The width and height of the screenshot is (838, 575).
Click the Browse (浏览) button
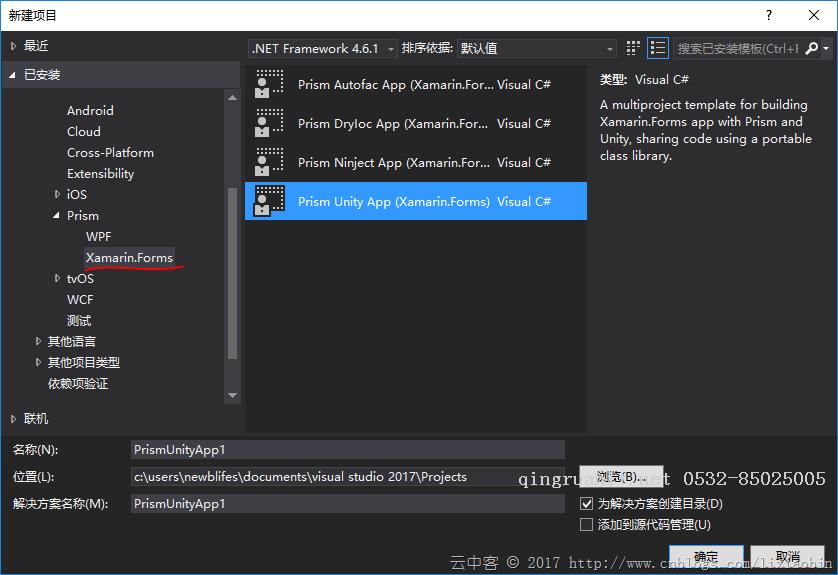tap(622, 476)
